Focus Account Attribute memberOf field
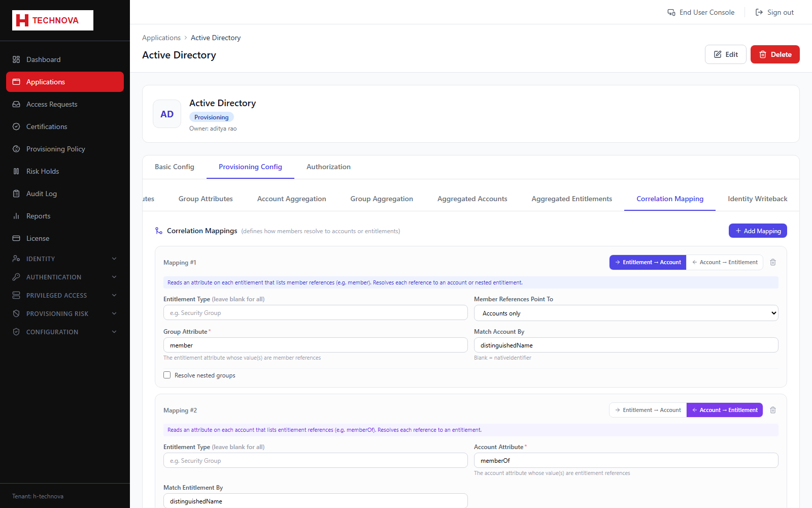 [x=626, y=460]
